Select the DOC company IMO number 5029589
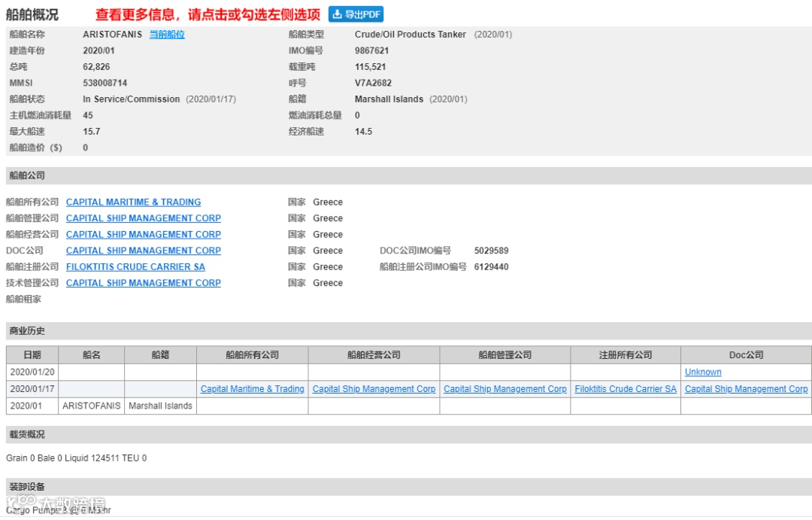Viewport: 812px width, 520px height. point(491,251)
